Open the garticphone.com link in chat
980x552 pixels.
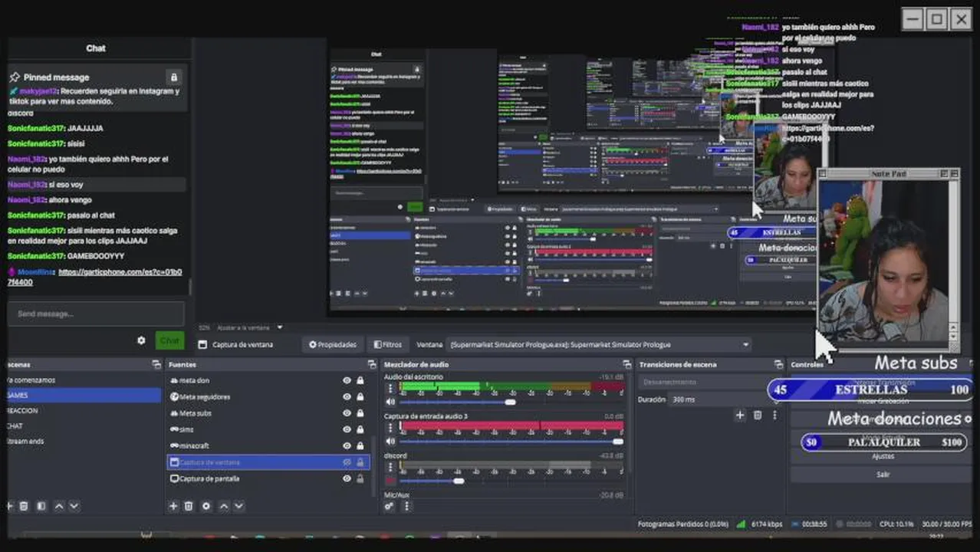[95, 277]
